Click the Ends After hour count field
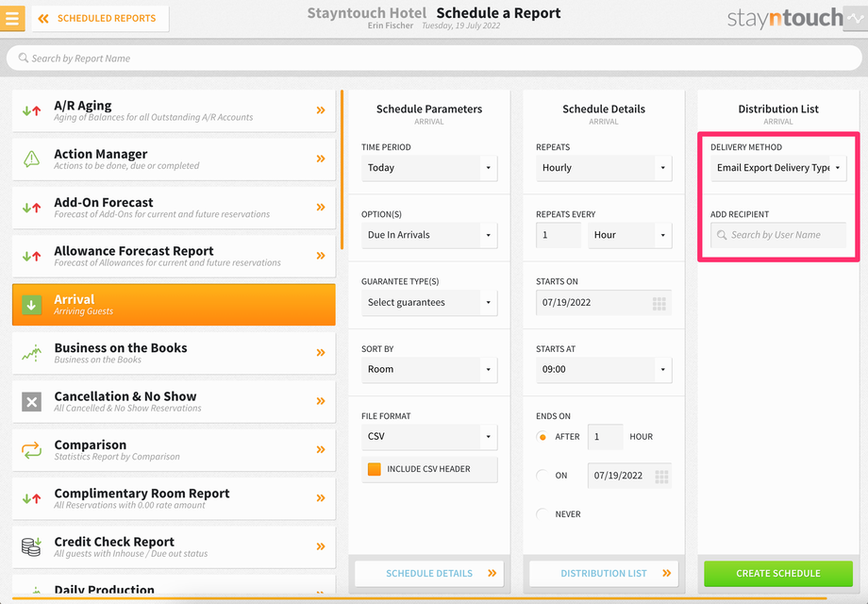 (x=605, y=437)
